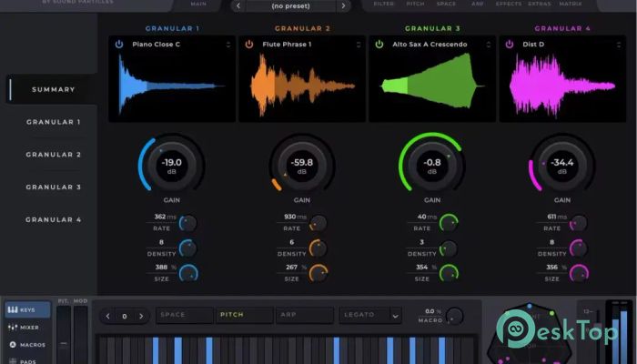637x364 pixels.
Task: Switch to the Matrix tab
Action: click(571, 4)
